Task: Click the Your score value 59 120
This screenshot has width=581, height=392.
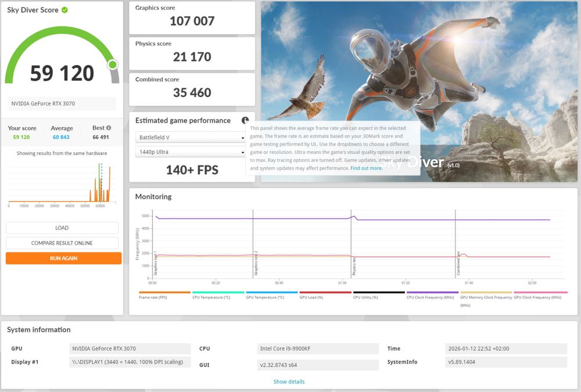Action: 21,137
